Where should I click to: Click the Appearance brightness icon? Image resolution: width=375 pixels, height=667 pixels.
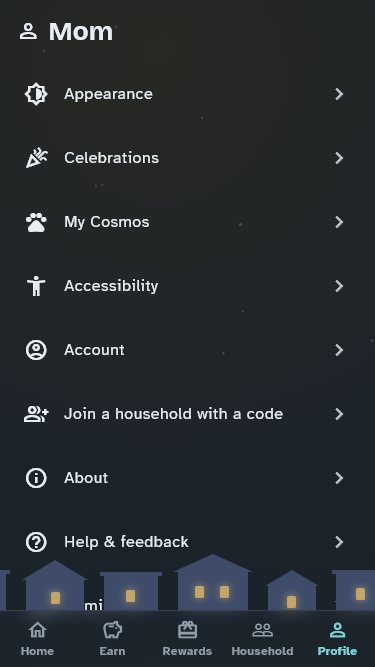pos(36,94)
